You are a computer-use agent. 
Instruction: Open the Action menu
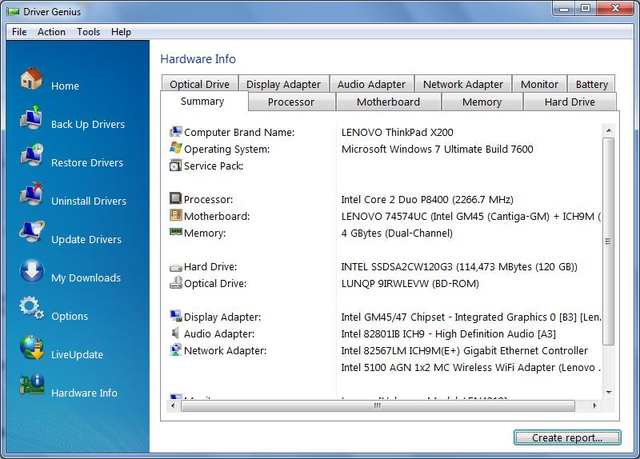(x=51, y=32)
